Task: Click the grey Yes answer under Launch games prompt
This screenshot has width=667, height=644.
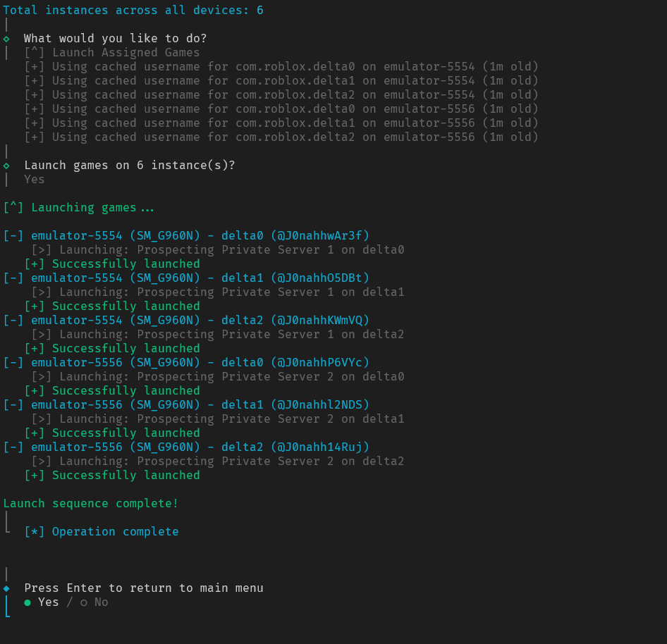Action: [35, 179]
